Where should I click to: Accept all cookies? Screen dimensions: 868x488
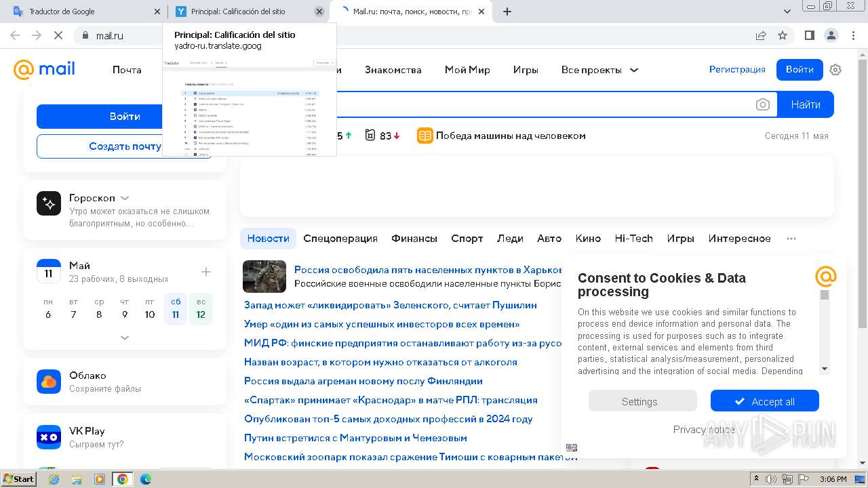(765, 401)
